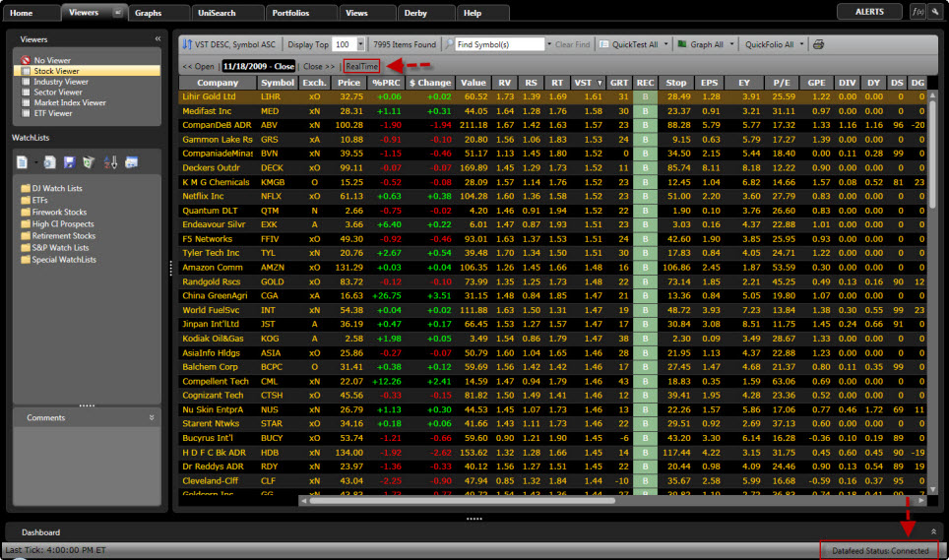
Task: Expand the QuickTest All dropdown arrow
Action: click(x=667, y=44)
